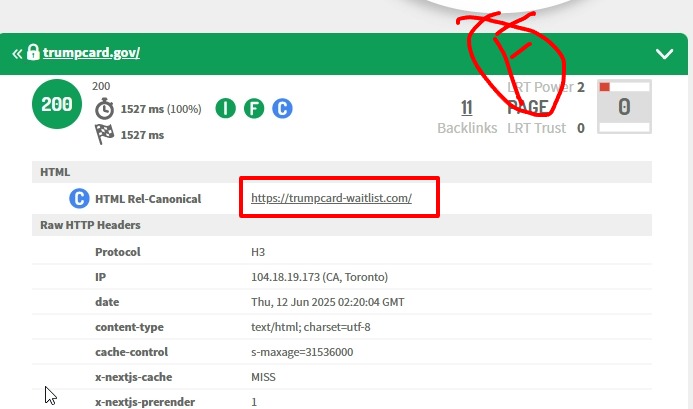
Task: Click the green 200 status circle
Action: 57,104
